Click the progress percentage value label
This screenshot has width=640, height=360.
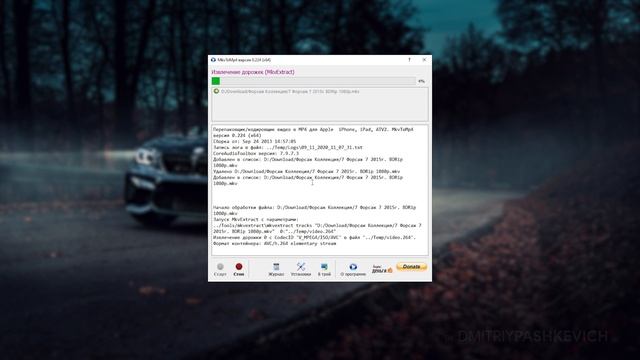click(x=421, y=81)
